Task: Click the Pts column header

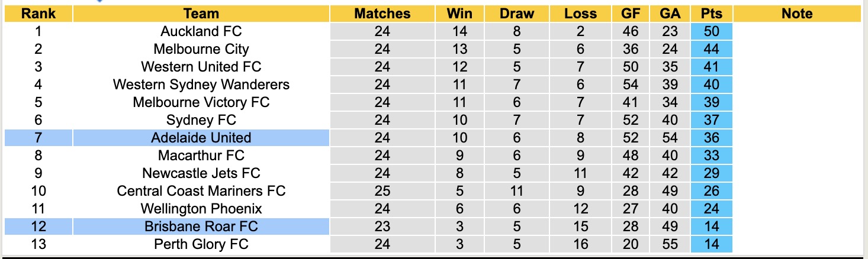Action: tap(711, 14)
